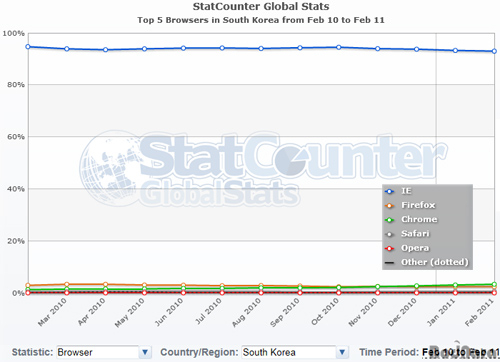
Task: Click the 0% y-axis label
Action: [19, 293]
